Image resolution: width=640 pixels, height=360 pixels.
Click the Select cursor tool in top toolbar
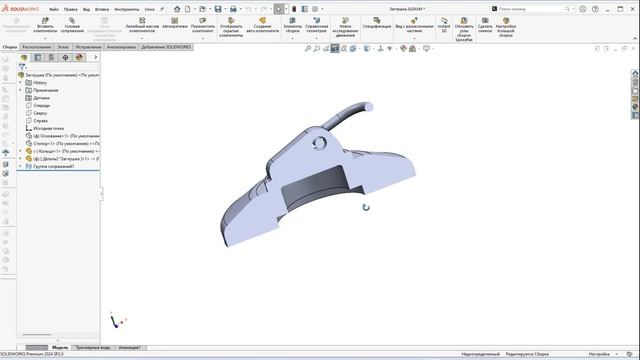point(279,9)
